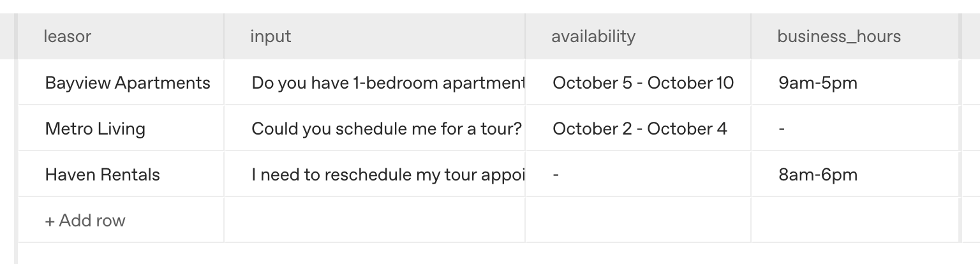The image size is (980, 264).
Task: Click the blank business_hours cell in the Add row line
Action: click(855, 221)
